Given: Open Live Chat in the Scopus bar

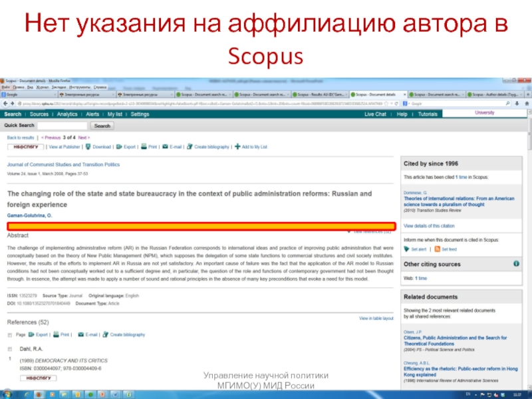Looking at the screenshot, I should pos(375,114).
